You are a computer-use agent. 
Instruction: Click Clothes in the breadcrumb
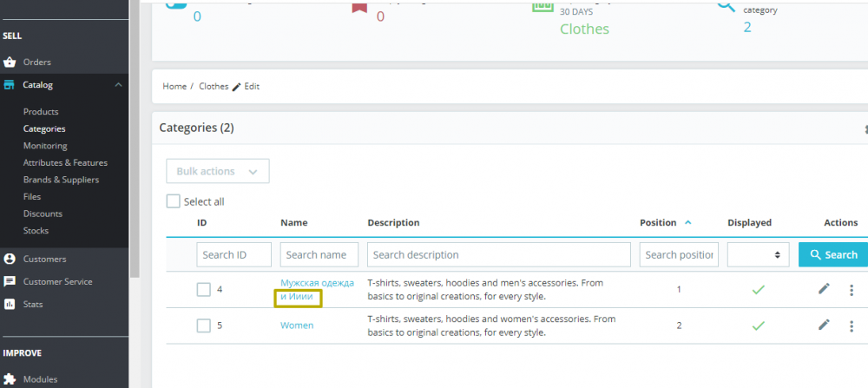point(214,86)
